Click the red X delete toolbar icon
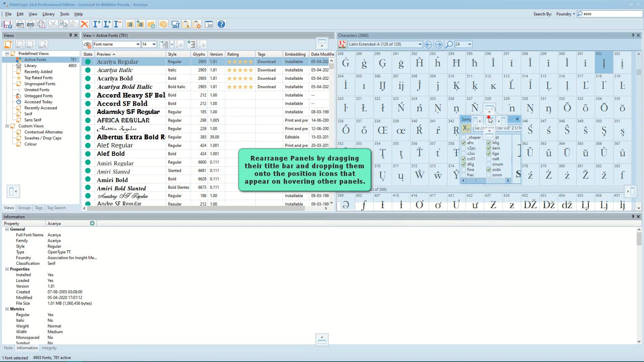644x362 pixels. (x=85, y=24)
